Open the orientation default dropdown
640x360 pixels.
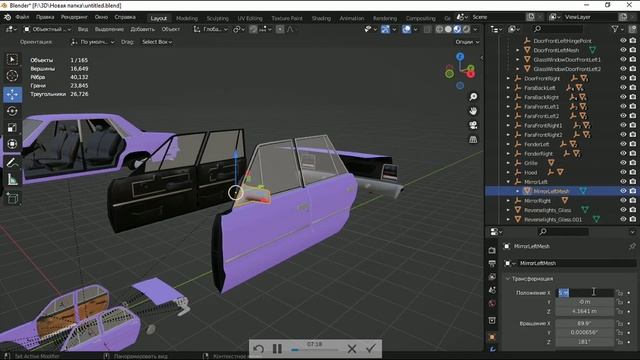pyautogui.click(x=93, y=42)
